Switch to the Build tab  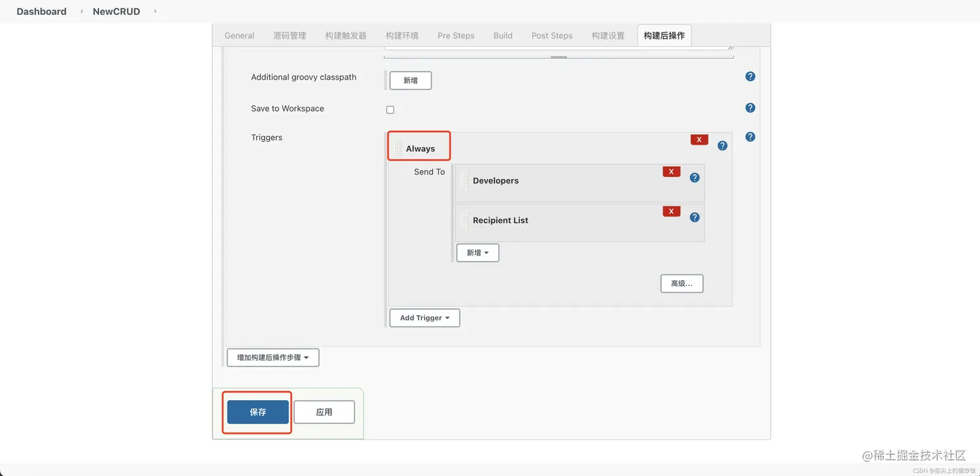tap(503, 36)
